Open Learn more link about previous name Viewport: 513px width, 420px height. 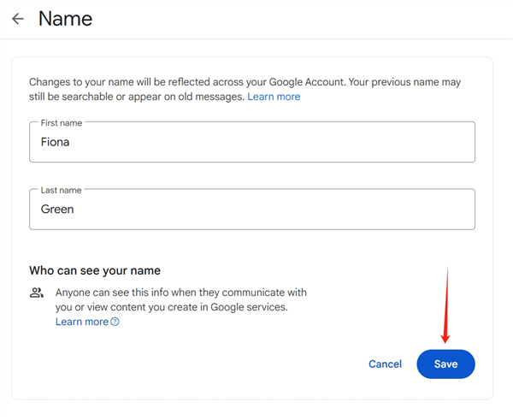point(274,97)
